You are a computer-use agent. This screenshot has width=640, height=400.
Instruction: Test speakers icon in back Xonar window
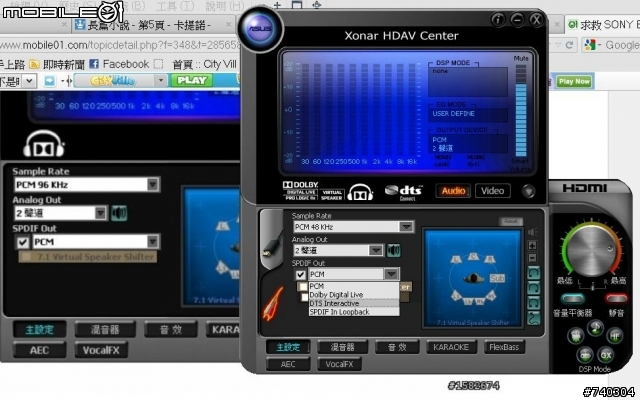pos(119,213)
